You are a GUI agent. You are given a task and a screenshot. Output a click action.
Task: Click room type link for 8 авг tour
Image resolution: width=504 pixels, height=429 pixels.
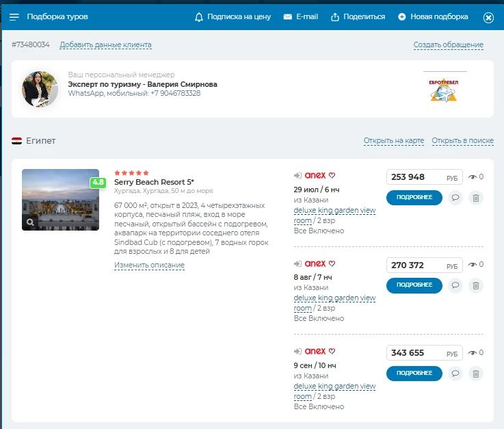(334, 303)
